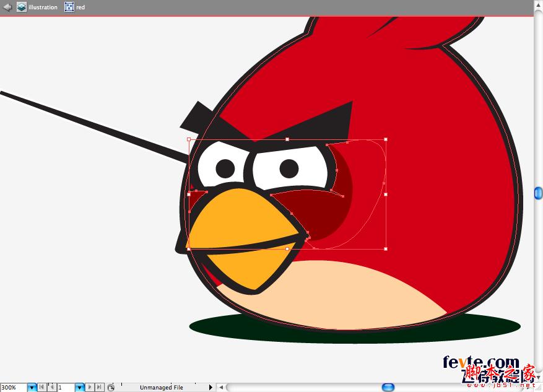Click the left eye pupil
This screenshot has height=392, width=543.
(x=225, y=168)
